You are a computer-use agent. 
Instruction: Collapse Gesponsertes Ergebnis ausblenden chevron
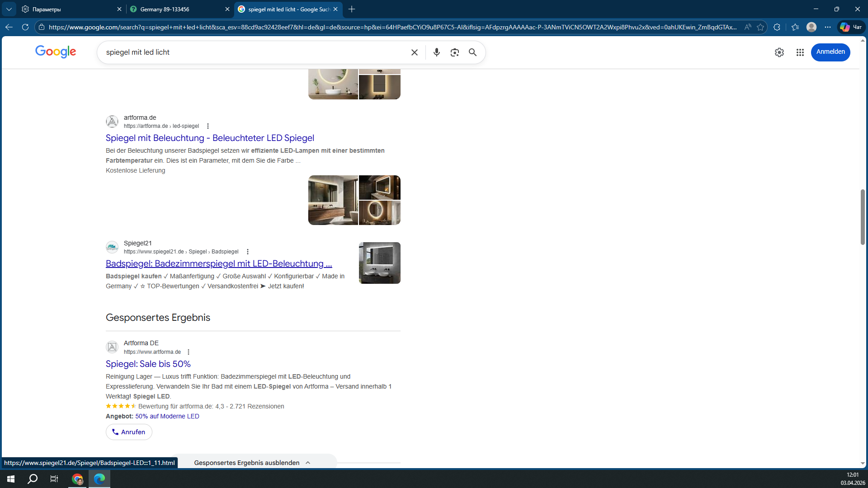308,463
